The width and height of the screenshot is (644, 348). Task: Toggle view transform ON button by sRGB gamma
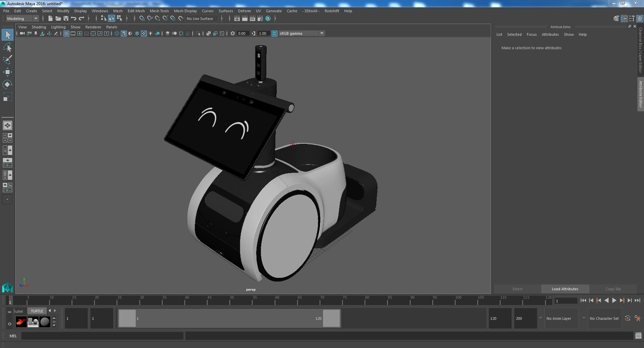coord(274,33)
